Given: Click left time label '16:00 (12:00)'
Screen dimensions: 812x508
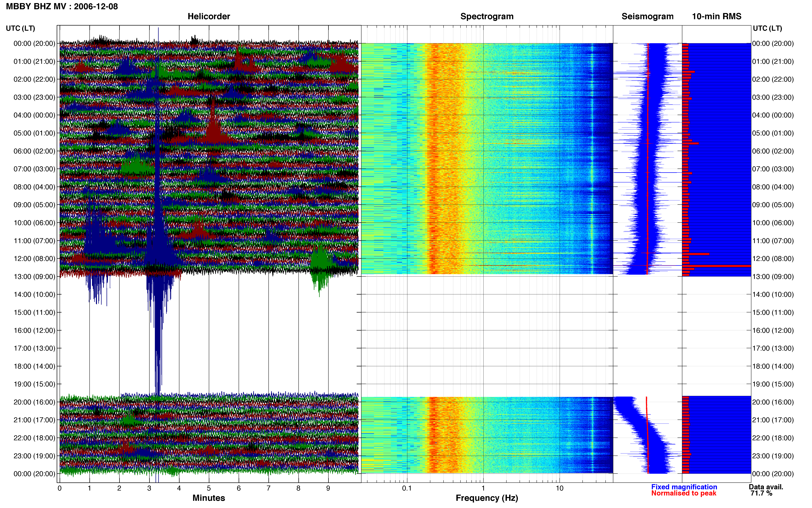Looking at the screenshot, I should pyautogui.click(x=34, y=330).
